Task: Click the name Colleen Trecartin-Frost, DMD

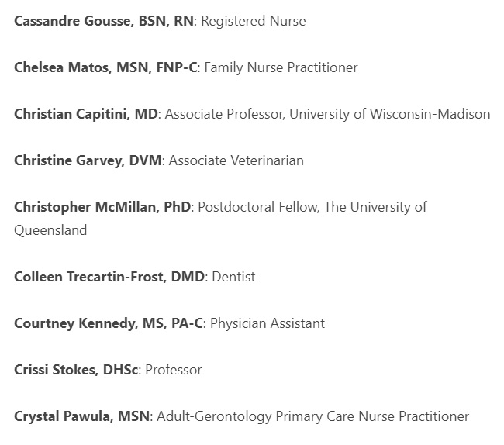Action: [x=109, y=277]
